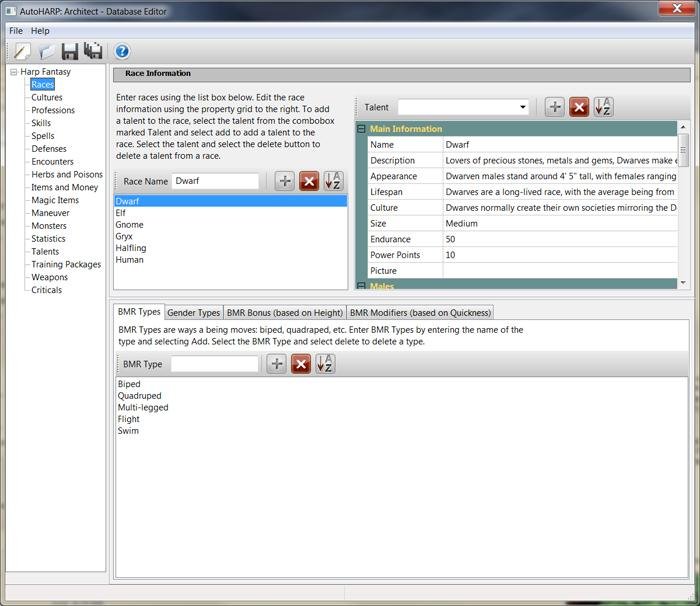700x606 pixels.
Task: Sort BMR Types with the A-Z button
Action: [x=325, y=364]
